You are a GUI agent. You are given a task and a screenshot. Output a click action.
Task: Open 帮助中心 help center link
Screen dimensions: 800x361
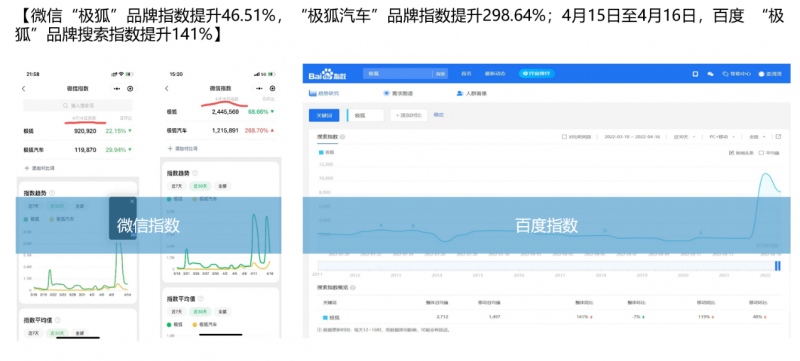pyautogui.click(x=736, y=74)
